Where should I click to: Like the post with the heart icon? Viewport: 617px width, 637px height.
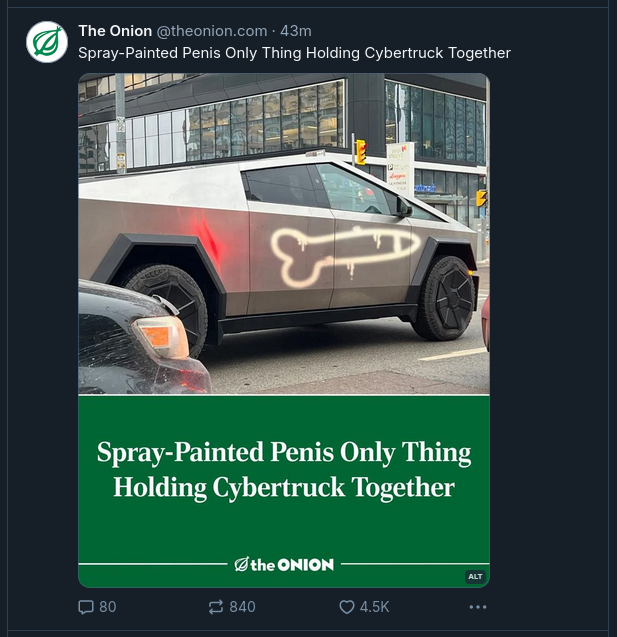point(346,607)
